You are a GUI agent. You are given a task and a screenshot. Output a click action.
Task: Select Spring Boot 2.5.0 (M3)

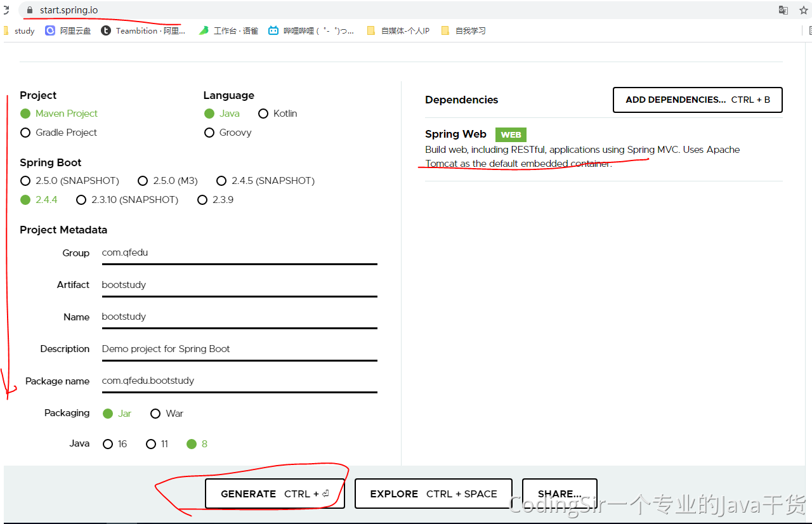click(x=168, y=181)
